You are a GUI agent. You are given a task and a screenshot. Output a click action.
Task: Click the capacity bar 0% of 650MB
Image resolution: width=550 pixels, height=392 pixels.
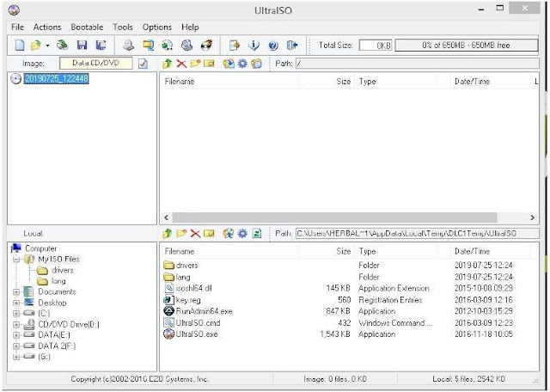click(466, 46)
